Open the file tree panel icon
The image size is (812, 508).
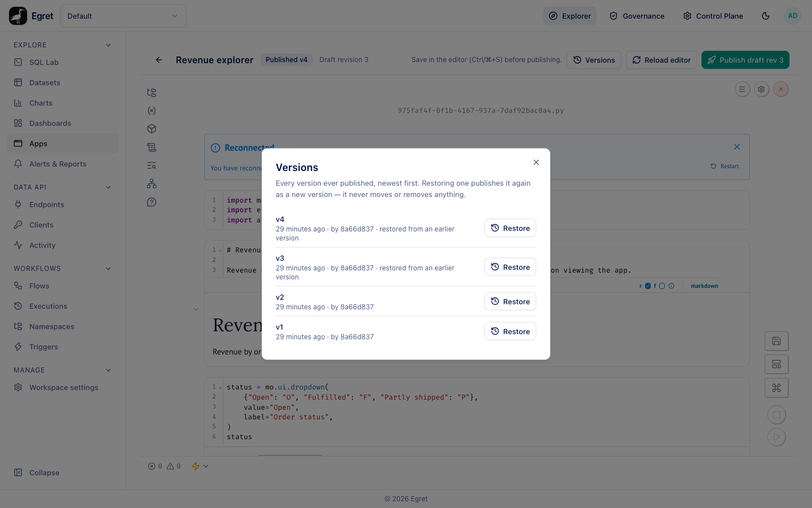[152, 93]
